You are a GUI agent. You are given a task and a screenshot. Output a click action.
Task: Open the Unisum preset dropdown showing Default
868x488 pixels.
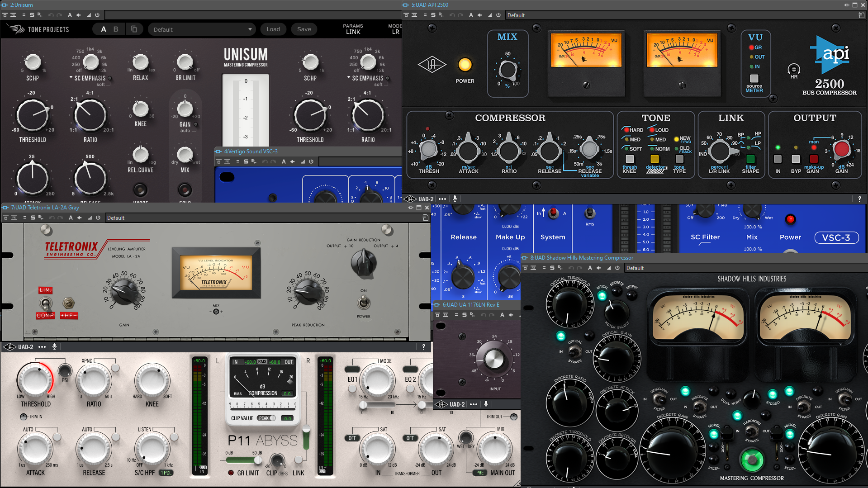(202, 29)
